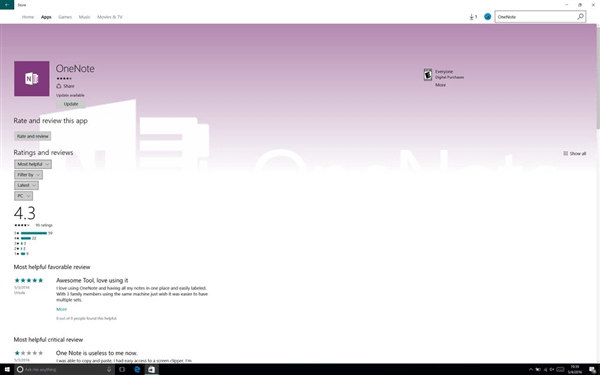Open the PC device dropdown

(x=23, y=196)
